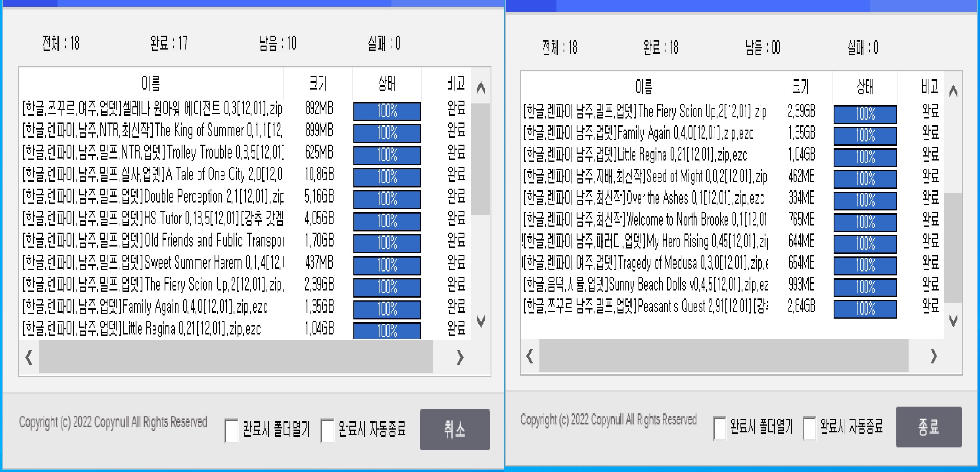980x472 pixels.
Task: Sort left list by 이름 column header
Action: (x=151, y=84)
